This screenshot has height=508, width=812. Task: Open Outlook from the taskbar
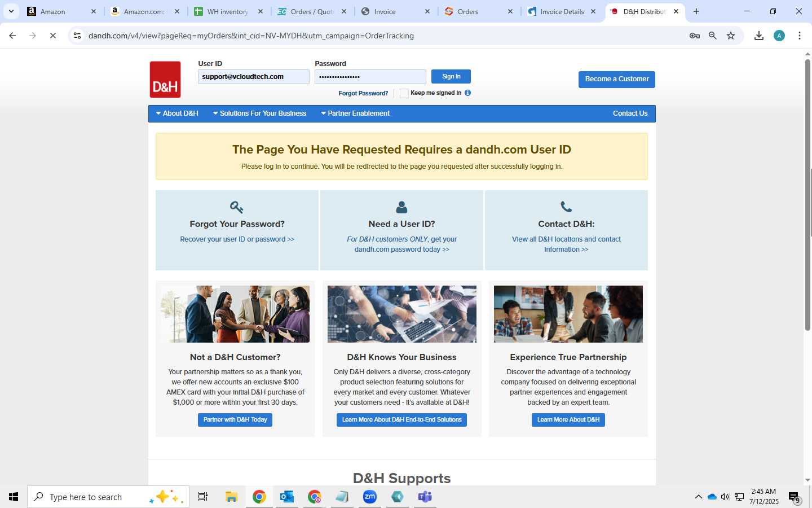coord(287,497)
